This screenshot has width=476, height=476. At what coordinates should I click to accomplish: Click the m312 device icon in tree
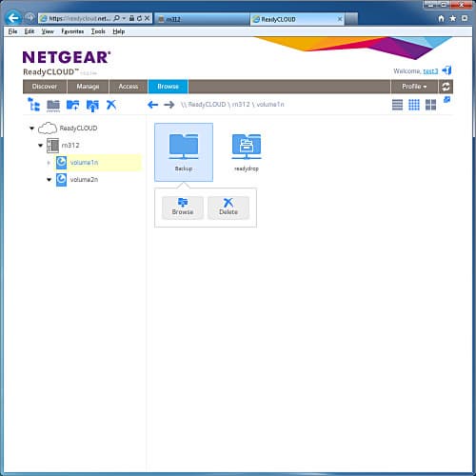52,146
